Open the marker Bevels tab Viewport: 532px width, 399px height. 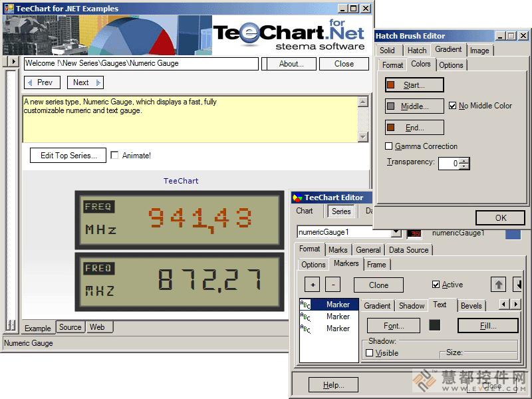(x=471, y=306)
